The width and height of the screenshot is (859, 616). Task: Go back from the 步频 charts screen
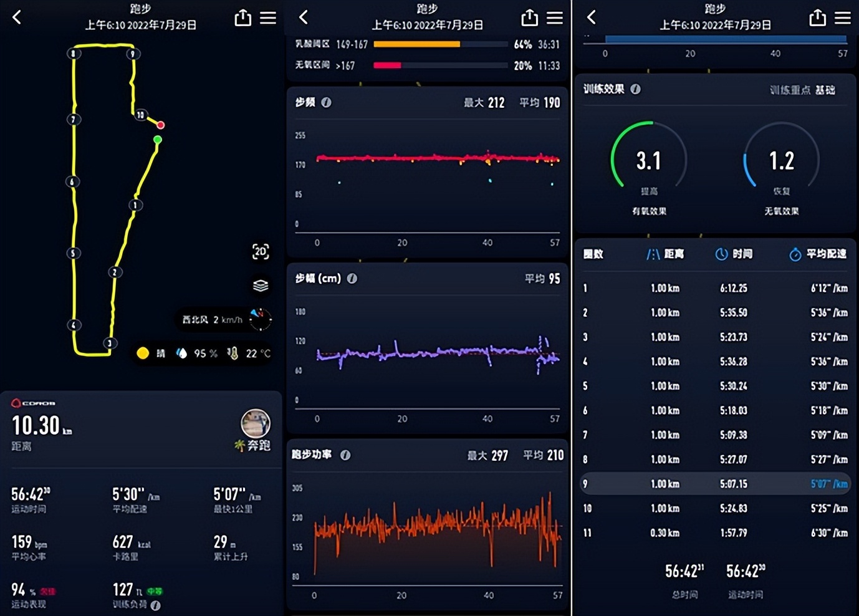pos(304,17)
